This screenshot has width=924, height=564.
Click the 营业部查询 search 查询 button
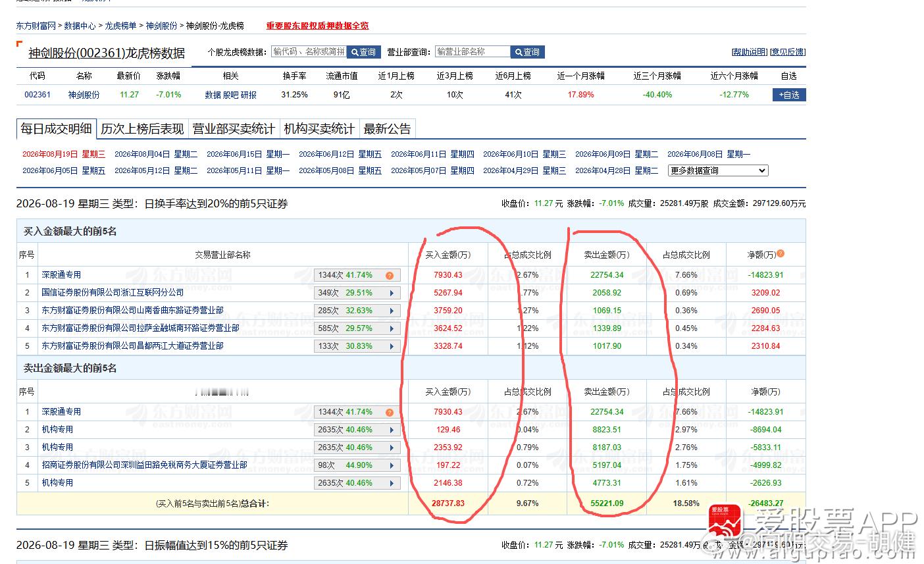pos(528,52)
